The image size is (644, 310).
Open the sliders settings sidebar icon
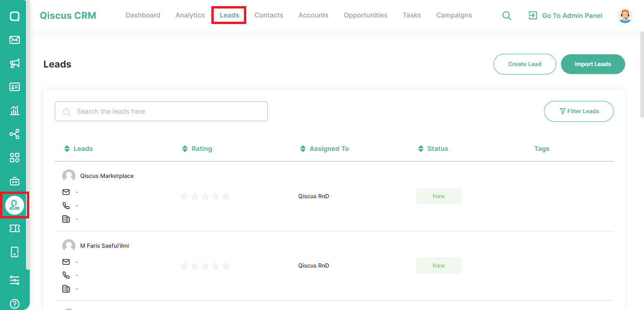point(15,280)
